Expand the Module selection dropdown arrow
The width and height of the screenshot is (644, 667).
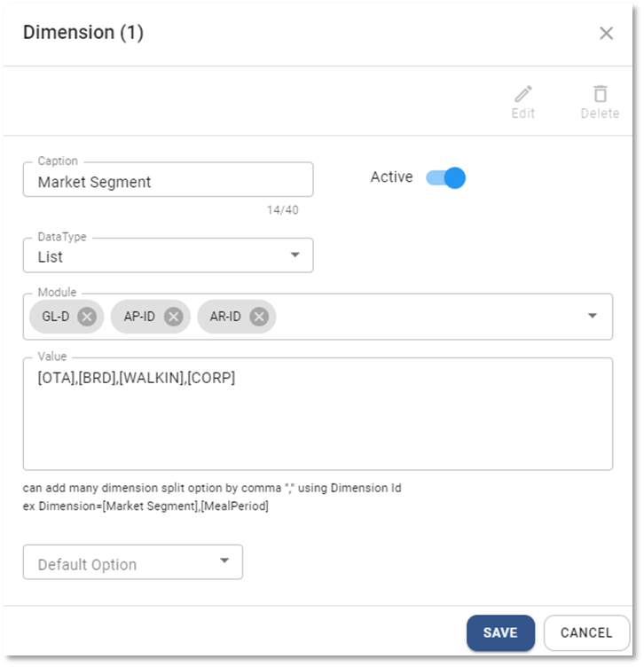[x=593, y=316]
